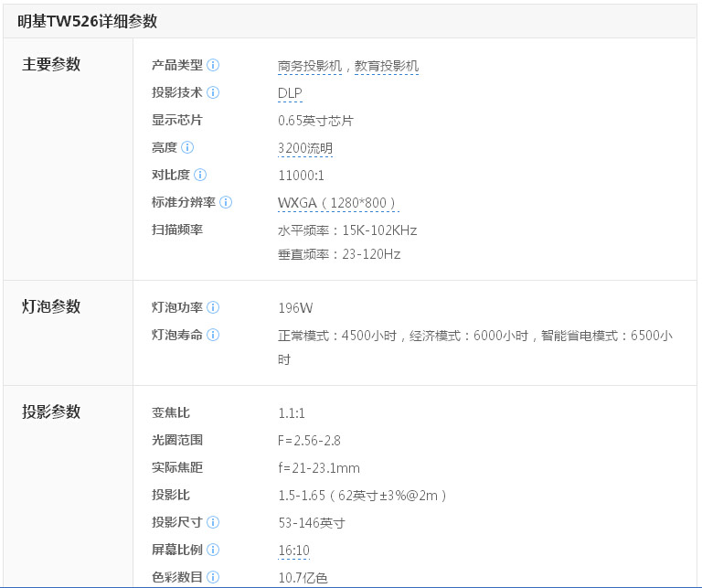Click info icon next to 标准分辨率
Image resolution: width=702 pixels, height=588 pixels.
226,202
